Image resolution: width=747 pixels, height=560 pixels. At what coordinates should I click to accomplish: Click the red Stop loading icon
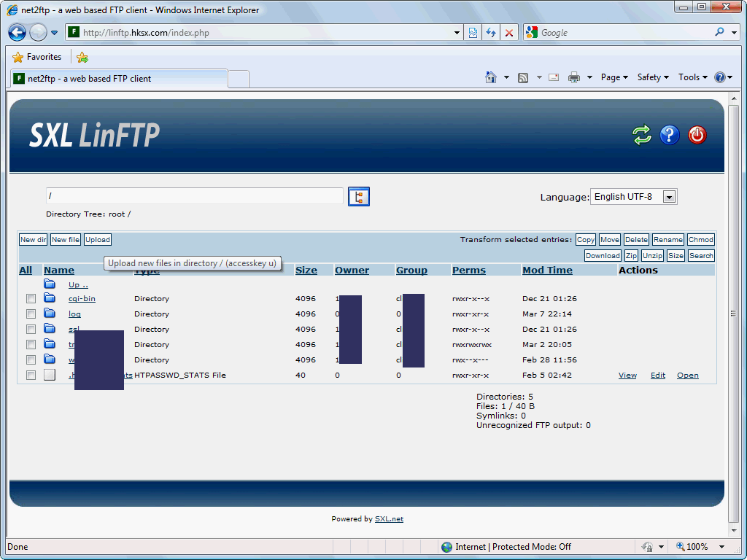pos(508,32)
